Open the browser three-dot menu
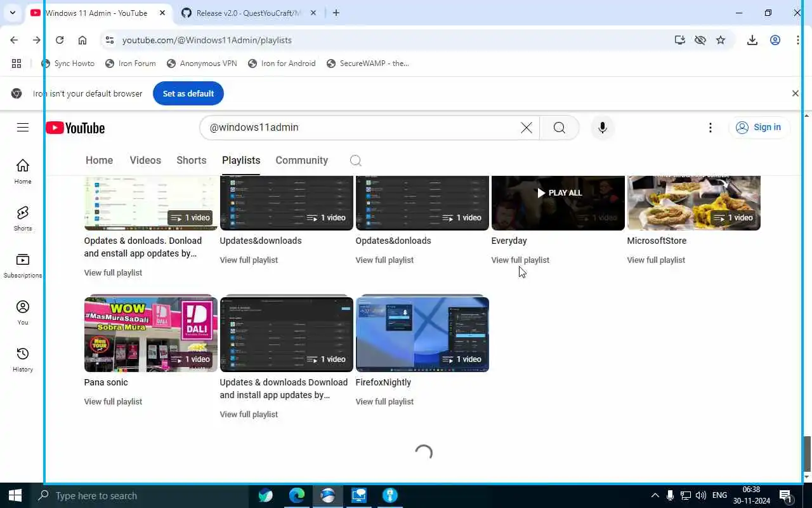Viewport: 812px width, 508px height. 798,40
